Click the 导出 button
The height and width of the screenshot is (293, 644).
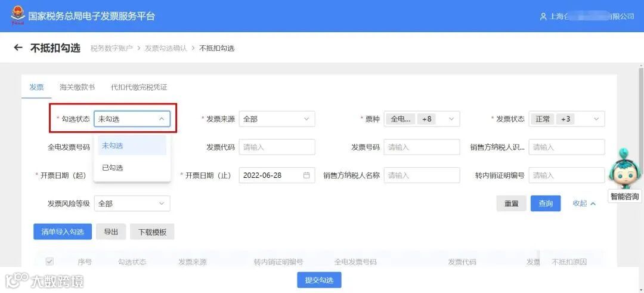tap(111, 232)
